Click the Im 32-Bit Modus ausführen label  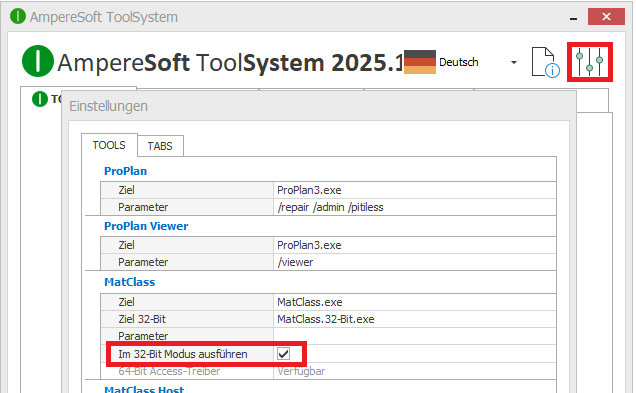183,354
